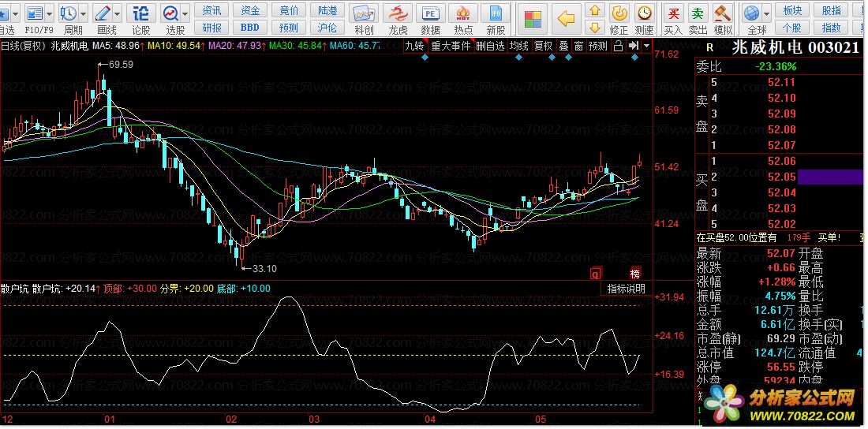Click the yellow R flag beside stock name
868x429 pixels.
710,48
